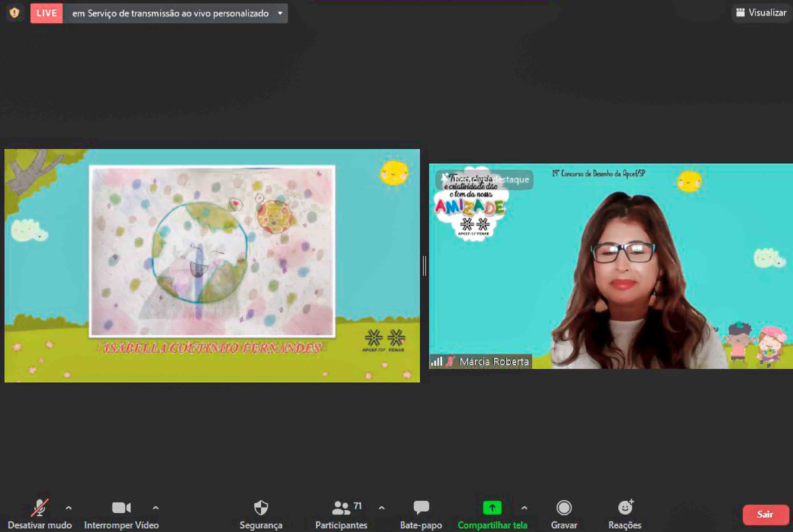Open the Bate-papo chat bubble icon

coord(421,507)
